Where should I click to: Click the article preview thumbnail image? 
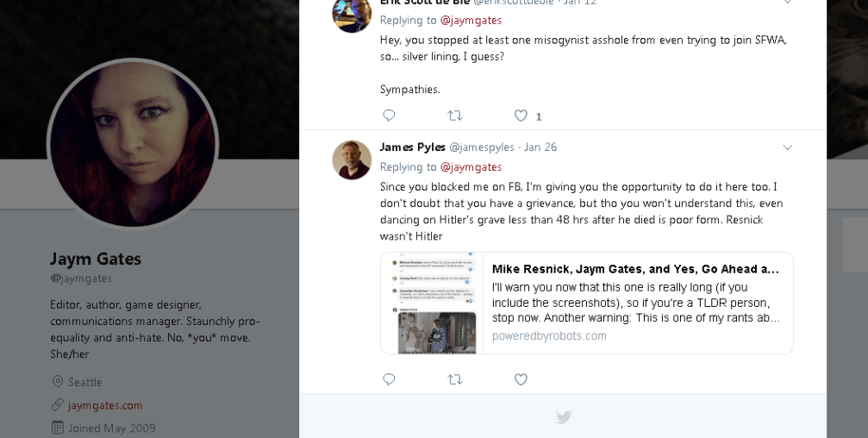pyautogui.click(x=432, y=303)
